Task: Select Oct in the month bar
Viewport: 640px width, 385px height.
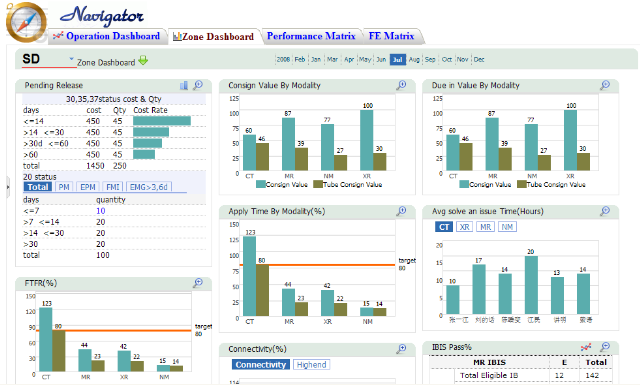Action: click(447, 60)
